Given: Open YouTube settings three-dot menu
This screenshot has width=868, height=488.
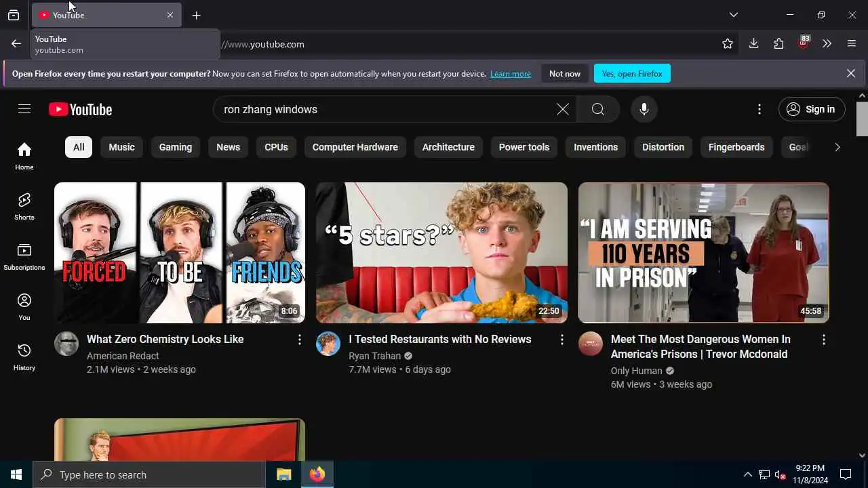Looking at the screenshot, I should click(759, 109).
